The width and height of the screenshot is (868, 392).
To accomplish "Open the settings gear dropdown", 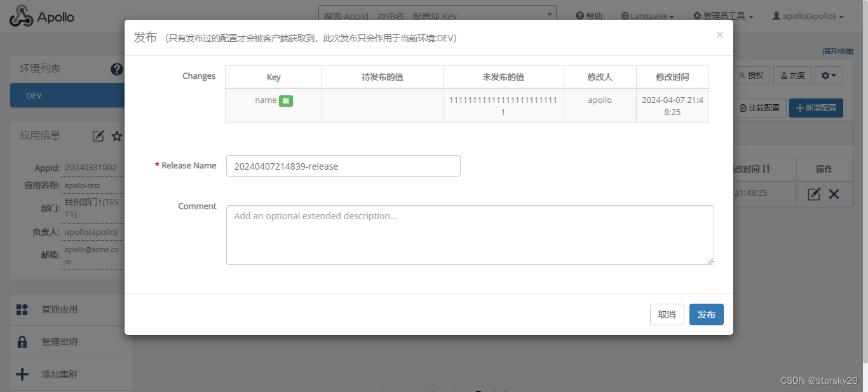I will (829, 76).
